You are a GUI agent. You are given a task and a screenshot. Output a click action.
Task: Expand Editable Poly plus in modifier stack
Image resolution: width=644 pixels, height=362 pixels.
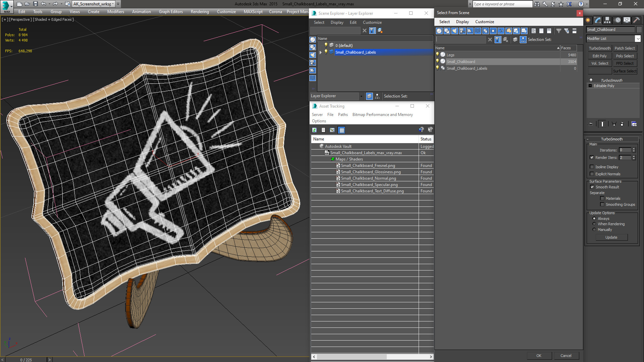590,86
